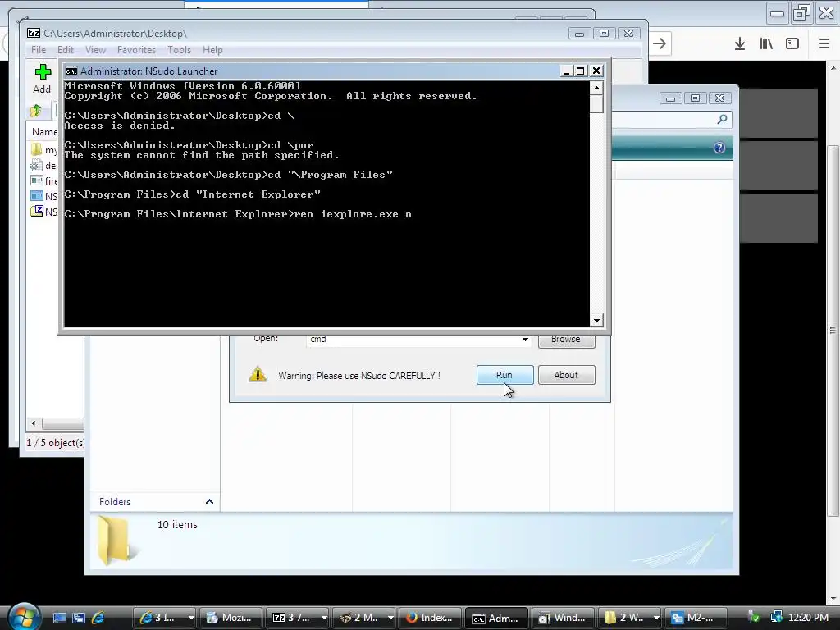
Task: Switch to the Adm... command prompt taskbar button
Action: [496, 618]
